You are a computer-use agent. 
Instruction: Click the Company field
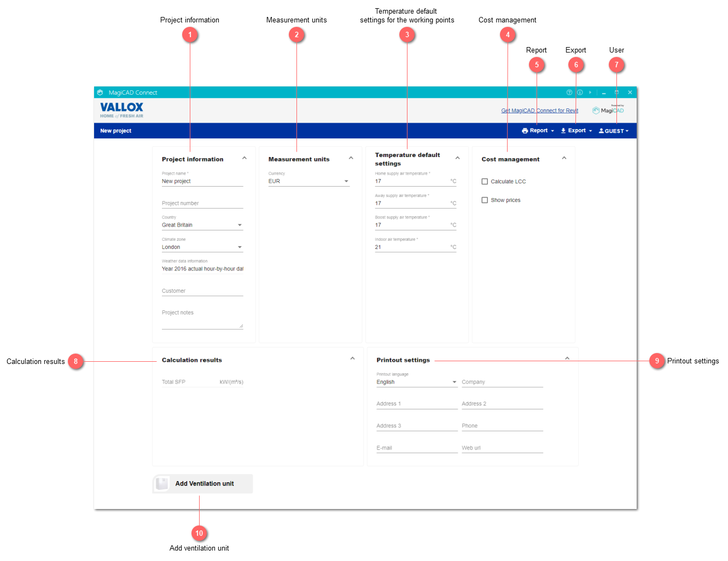(x=502, y=382)
